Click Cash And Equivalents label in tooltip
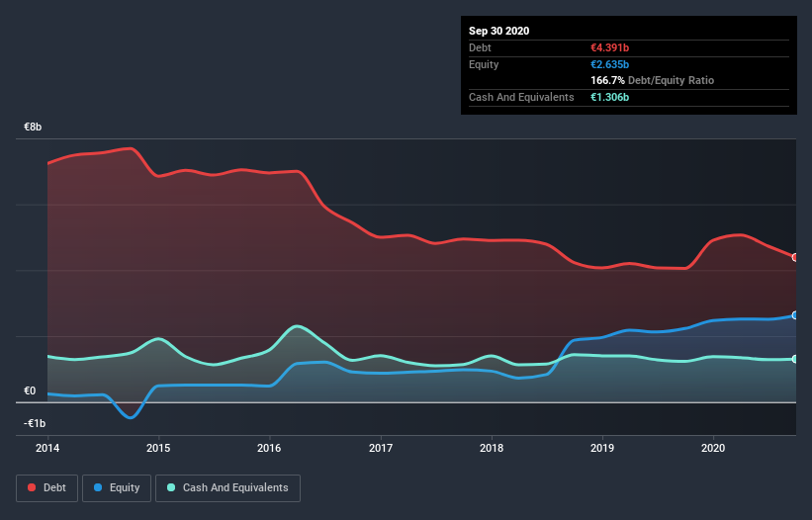Viewport: 812px width, 520px height. pos(521,97)
